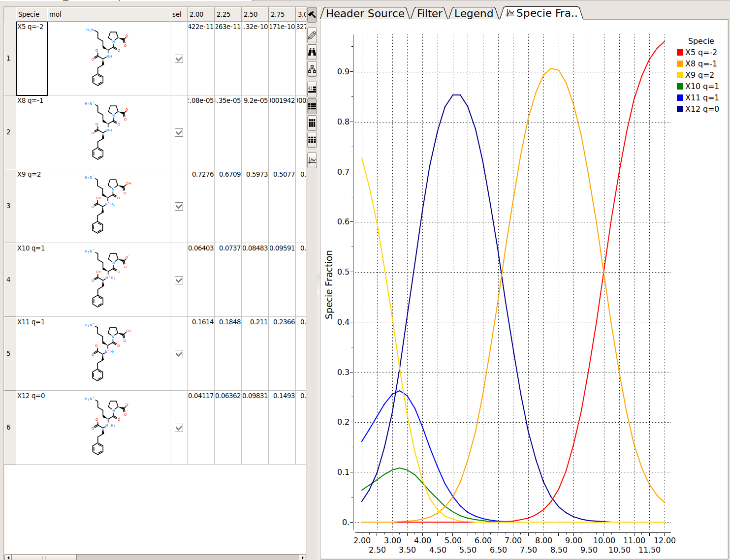
Task: Click red X5 q=-2 legend swatch
Action: (x=680, y=53)
